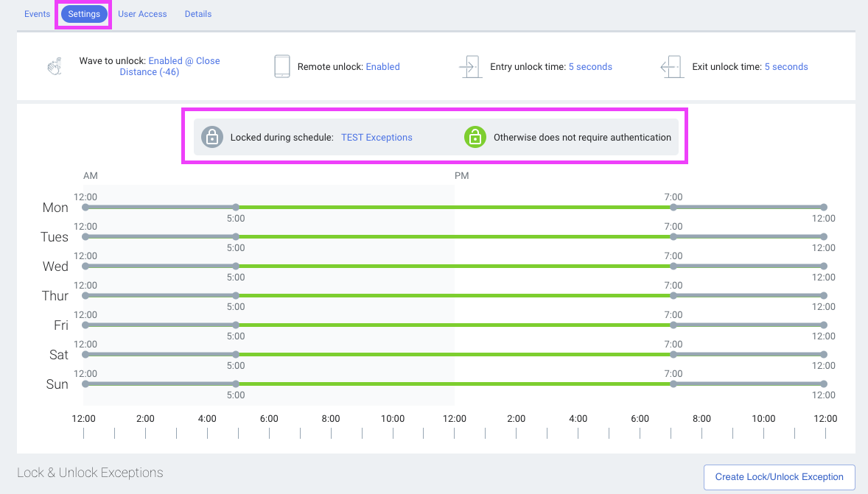
Task: Switch to the User Access tab
Action: point(142,14)
